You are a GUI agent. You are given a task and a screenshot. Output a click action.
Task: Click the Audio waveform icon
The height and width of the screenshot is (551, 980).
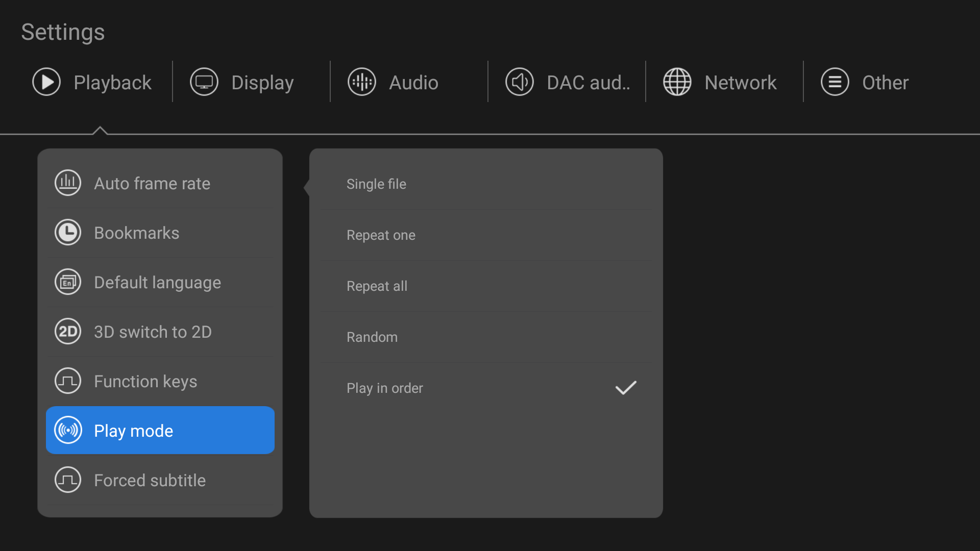(362, 82)
